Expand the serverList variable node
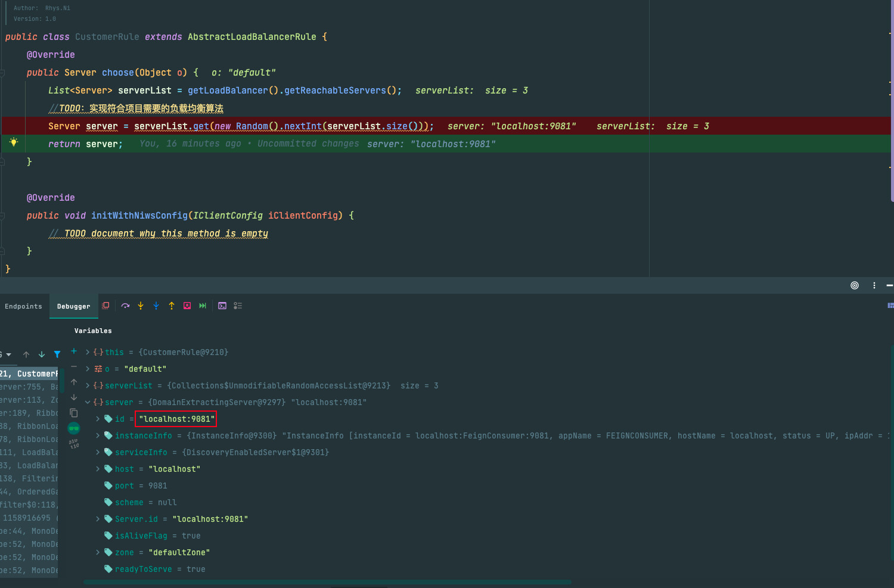This screenshot has height=588, width=894. [x=88, y=385]
